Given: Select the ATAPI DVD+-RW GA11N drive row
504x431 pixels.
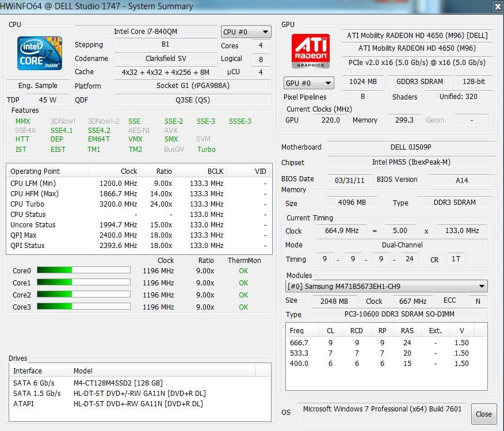Looking at the screenshot, I should 140,403.
